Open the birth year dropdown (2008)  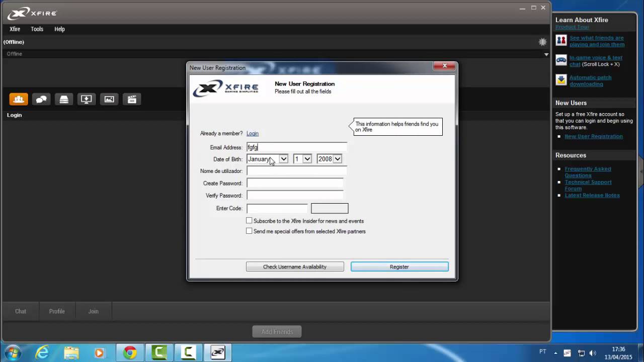click(x=330, y=159)
